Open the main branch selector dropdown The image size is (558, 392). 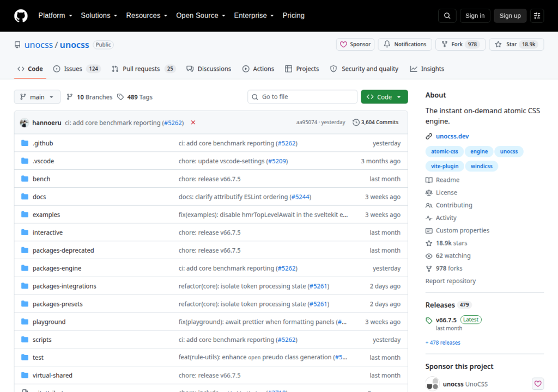pyautogui.click(x=37, y=97)
